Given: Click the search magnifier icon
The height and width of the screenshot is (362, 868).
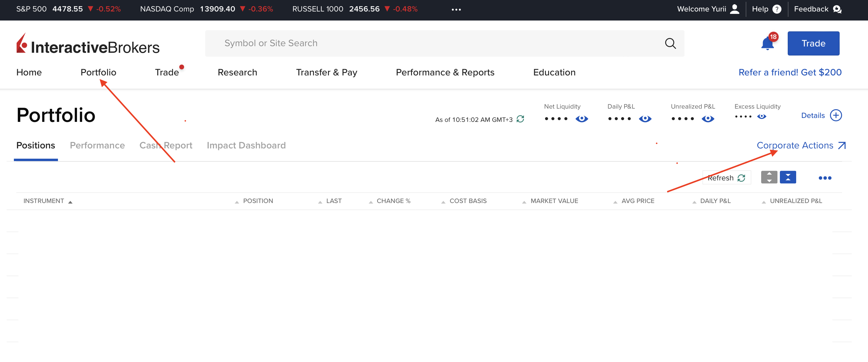Looking at the screenshot, I should [x=670, y=43].
